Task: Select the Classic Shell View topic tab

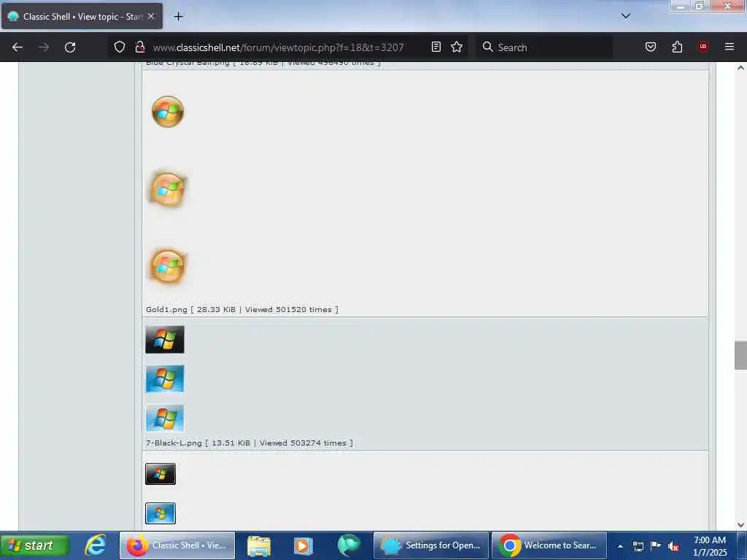Action: point(82,16)
